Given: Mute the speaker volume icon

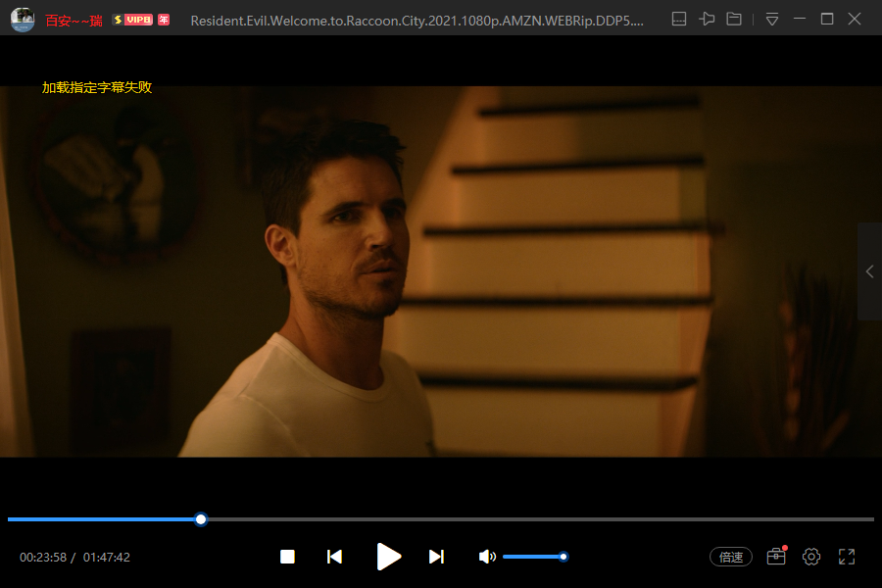Looking at the screenshot, I should (486, 557).
